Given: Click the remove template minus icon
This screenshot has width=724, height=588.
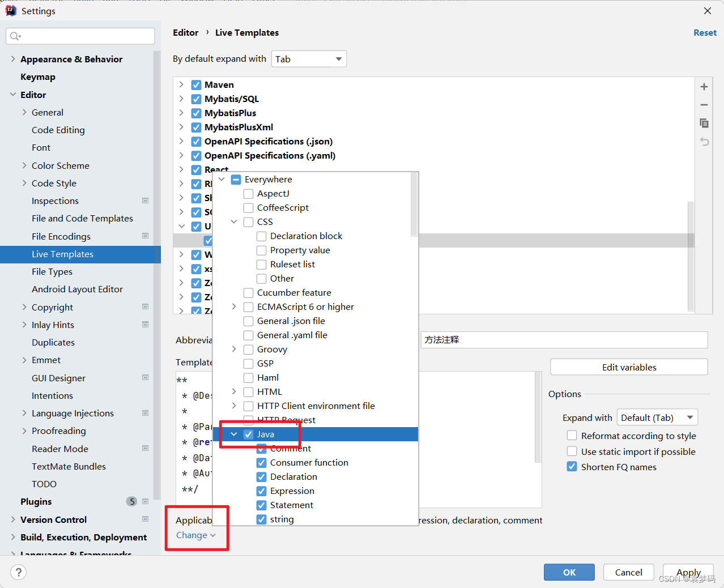Looking at the screenshot, I should tap(704, 105).
